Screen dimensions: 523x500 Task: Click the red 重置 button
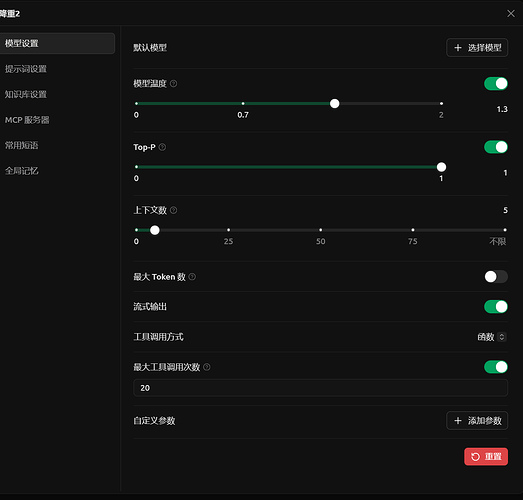(x=486, y=456)
